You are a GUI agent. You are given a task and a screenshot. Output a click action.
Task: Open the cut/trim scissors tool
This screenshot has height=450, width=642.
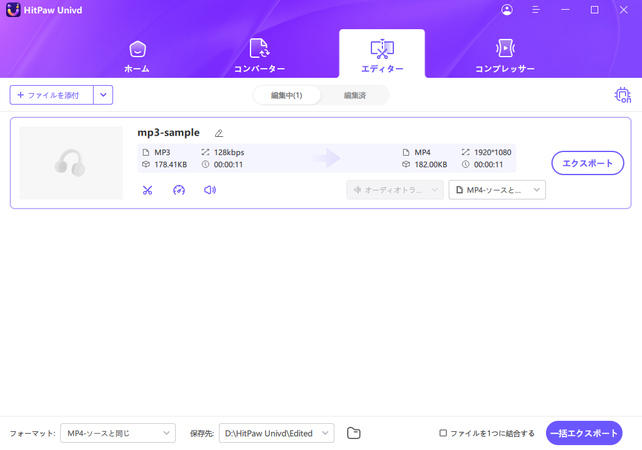point(147,190)
